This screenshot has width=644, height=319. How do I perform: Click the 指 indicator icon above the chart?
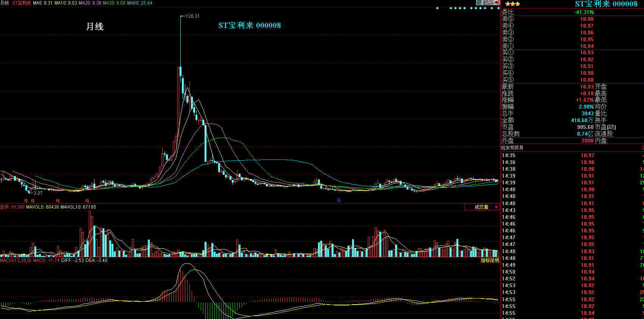click(478, 3)
